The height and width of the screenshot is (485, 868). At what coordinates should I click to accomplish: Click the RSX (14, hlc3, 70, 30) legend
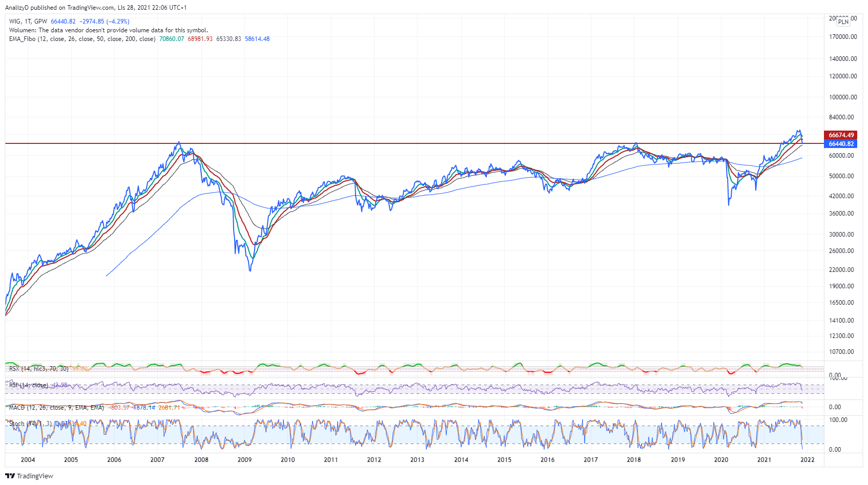coord(39,368)
